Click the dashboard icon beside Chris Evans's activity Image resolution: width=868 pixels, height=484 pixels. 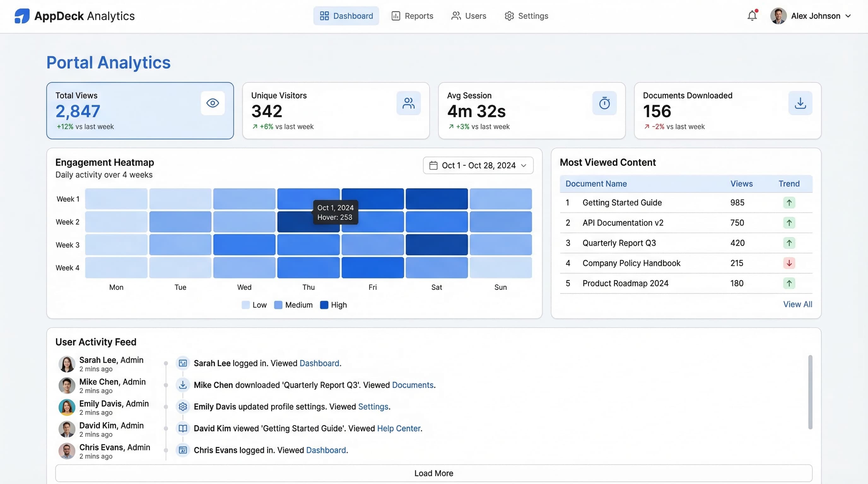pyautogui.click(x=183, y=450)
